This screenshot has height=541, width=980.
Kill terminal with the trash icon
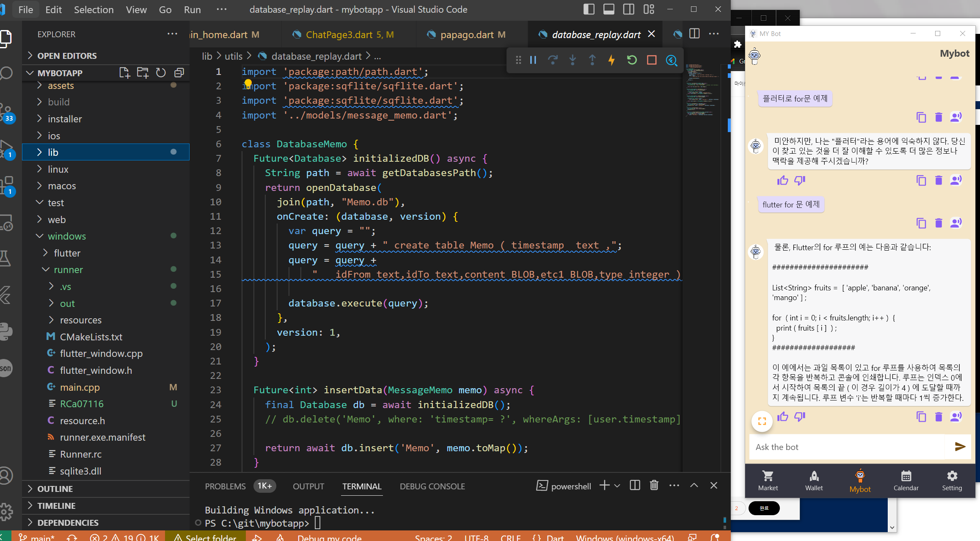(x=654, y=486)
